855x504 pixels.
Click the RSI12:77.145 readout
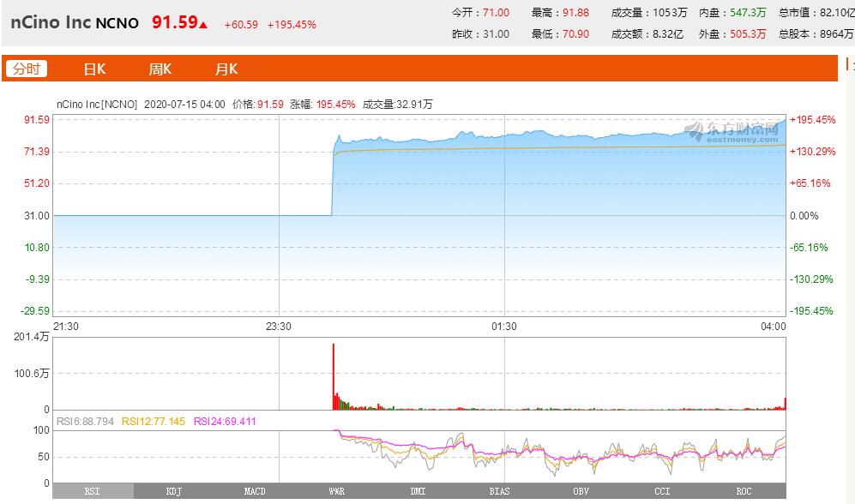tap(154, 421)
